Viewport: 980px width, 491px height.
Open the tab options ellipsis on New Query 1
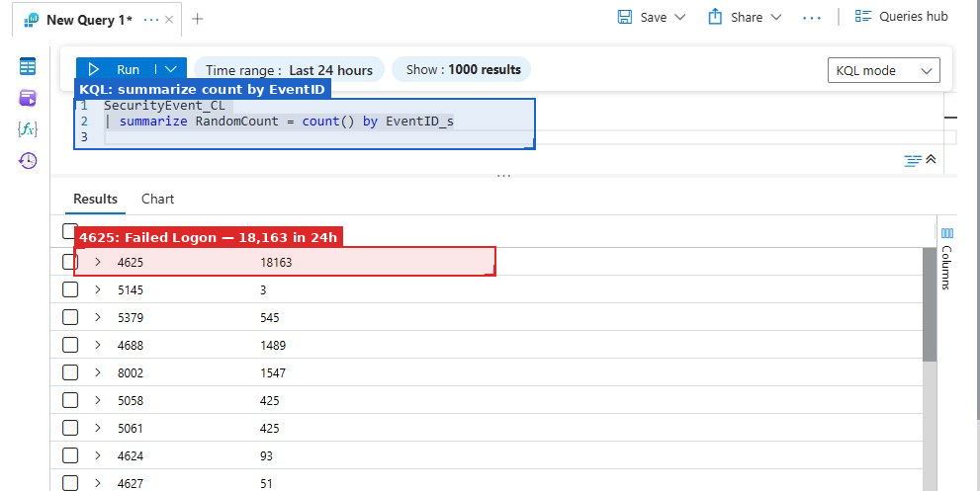coord(150,20)
